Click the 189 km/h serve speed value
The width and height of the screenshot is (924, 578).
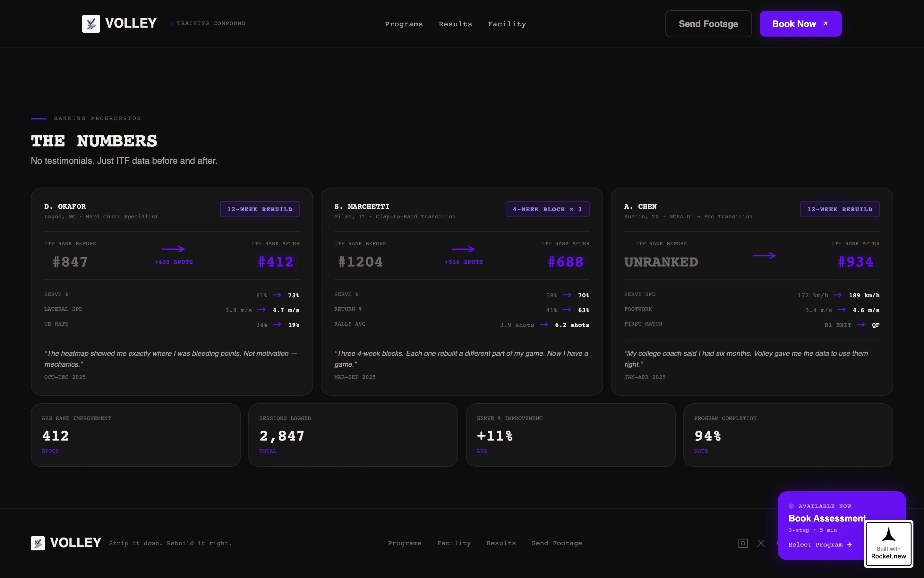(864, 295)
